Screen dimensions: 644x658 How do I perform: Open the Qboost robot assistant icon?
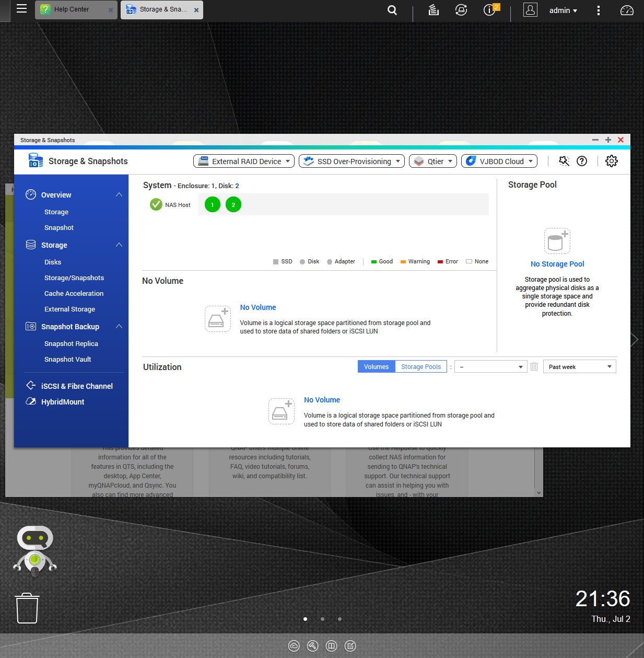tap(35, 551)
